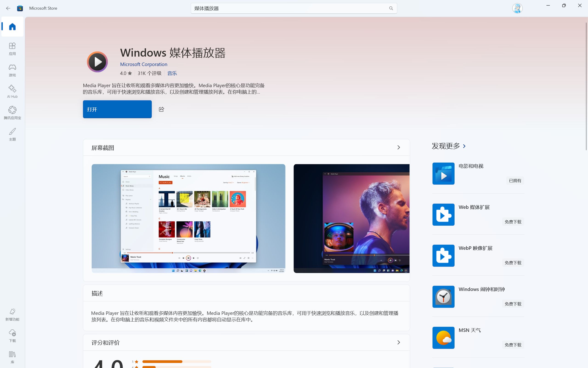Image resolution: width=588 pixels, height=368 pixels.
Task: Restore down the Microsoft Store window
Action: [x=564, y=5]
